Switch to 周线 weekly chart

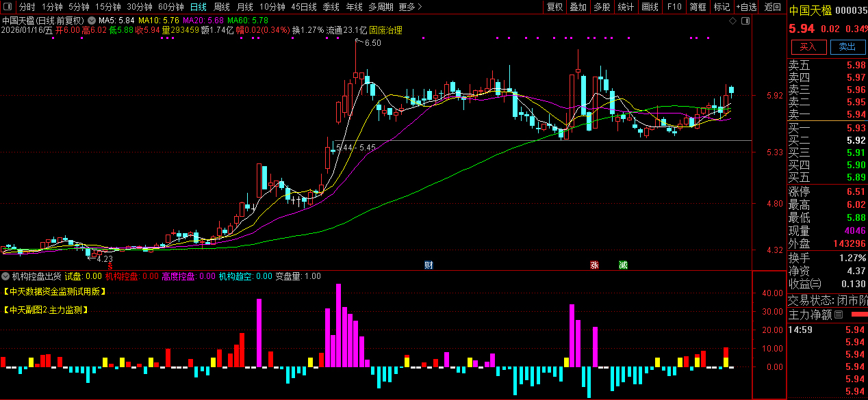(221, 7)
